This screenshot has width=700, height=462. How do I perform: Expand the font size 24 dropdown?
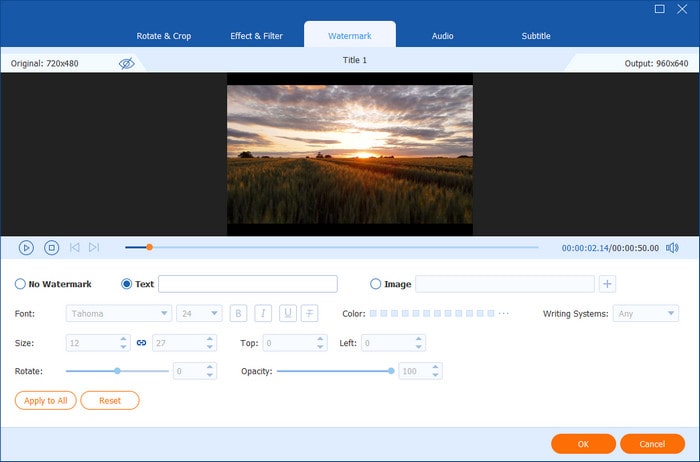pos(199,313)
